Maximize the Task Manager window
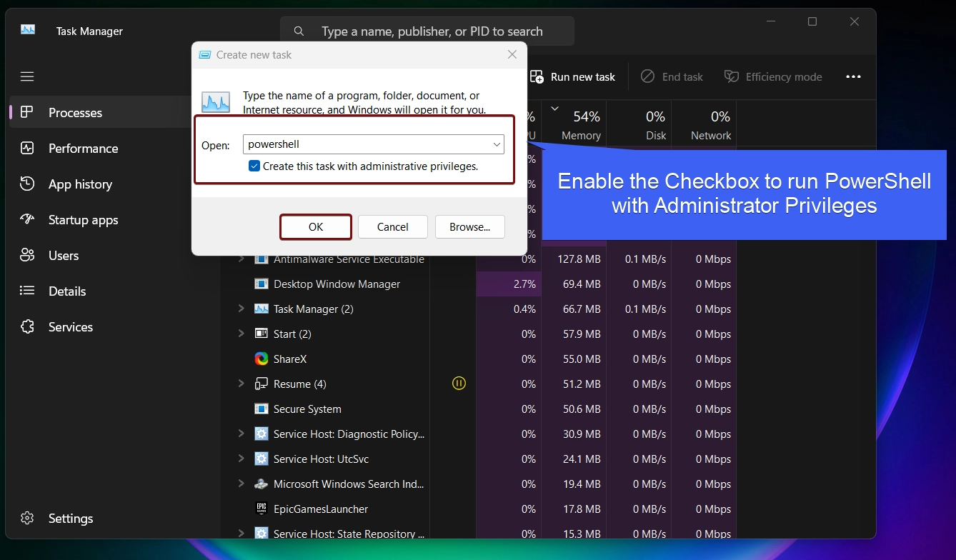The height and width of the screenshot is (560, 956). click(812, 21)
